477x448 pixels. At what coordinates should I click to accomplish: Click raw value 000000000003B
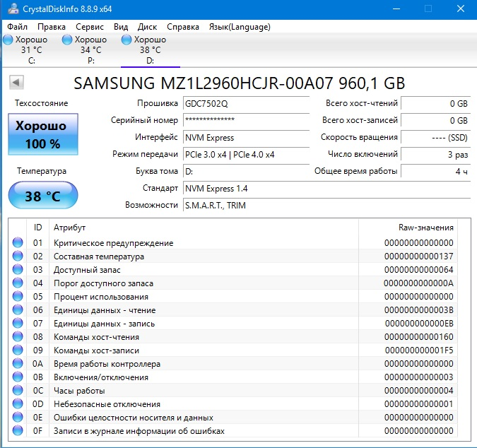point(418,310)
